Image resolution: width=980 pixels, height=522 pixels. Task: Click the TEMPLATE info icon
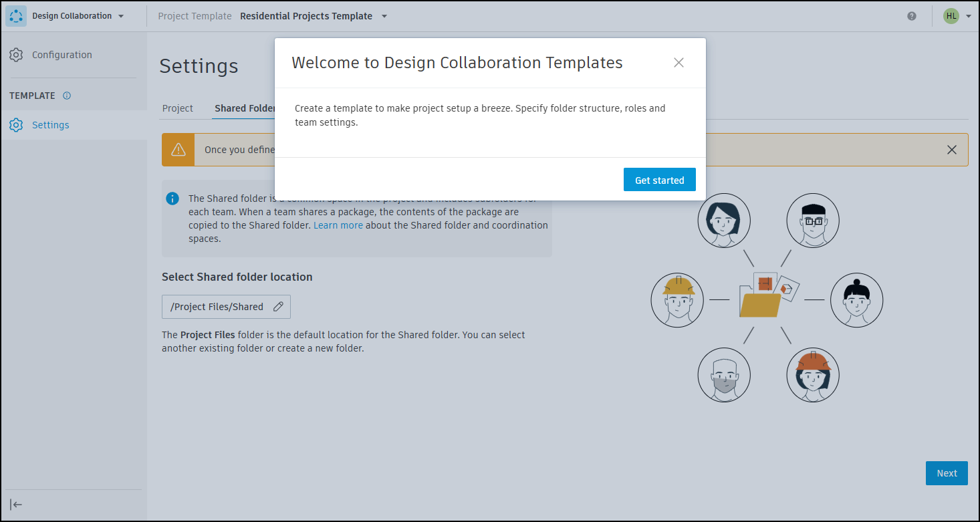point(67,96)
